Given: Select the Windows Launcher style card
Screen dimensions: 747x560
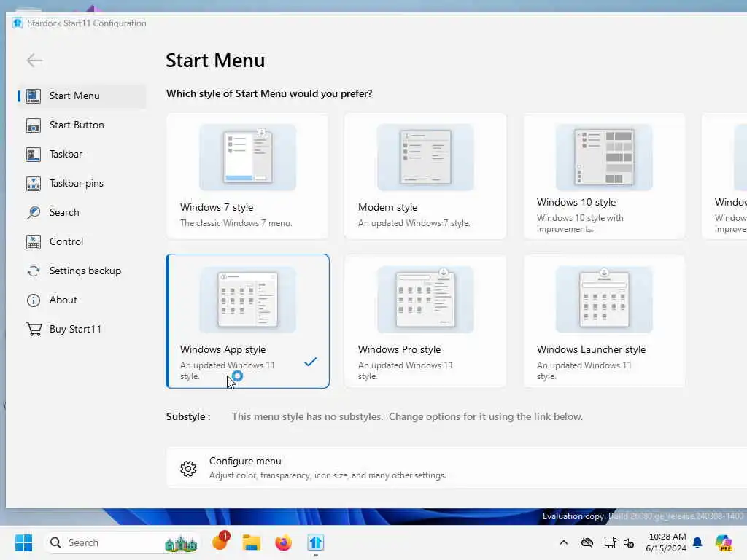Looking at the screenshot, I should 604,322.
